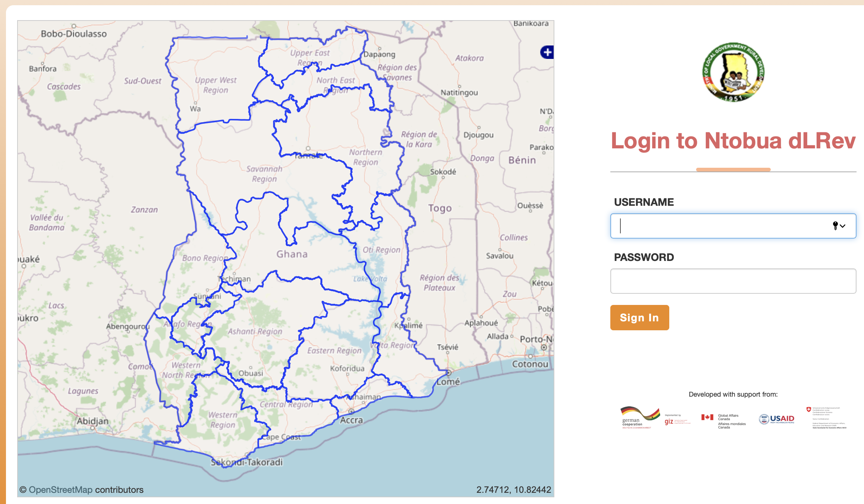
Task: Click the Accra city marker on map
Action: [x=351, y=412]
